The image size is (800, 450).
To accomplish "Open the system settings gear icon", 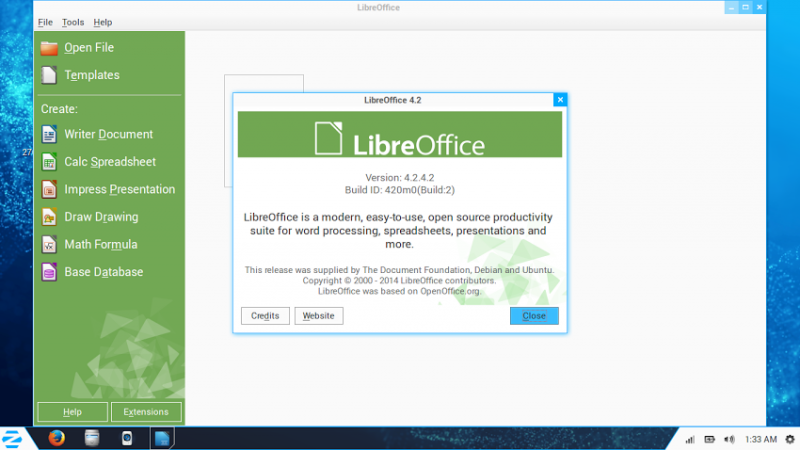I will pos(790,439).
